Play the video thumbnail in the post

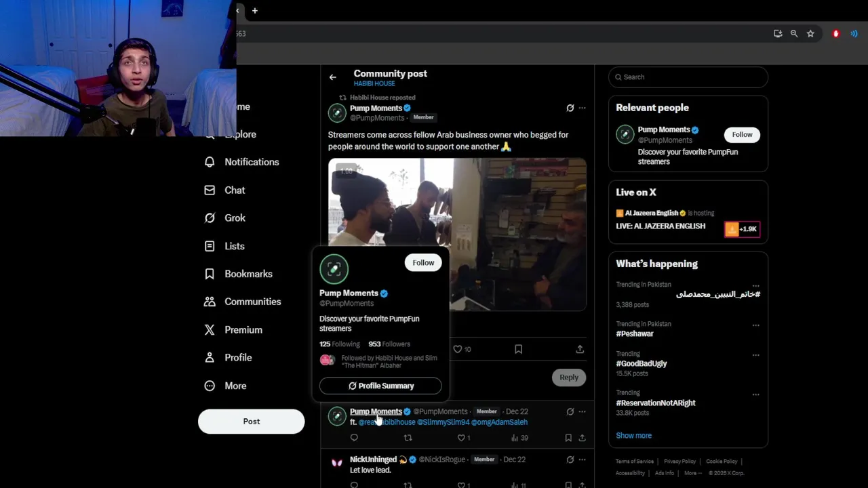tap(457, 235)
